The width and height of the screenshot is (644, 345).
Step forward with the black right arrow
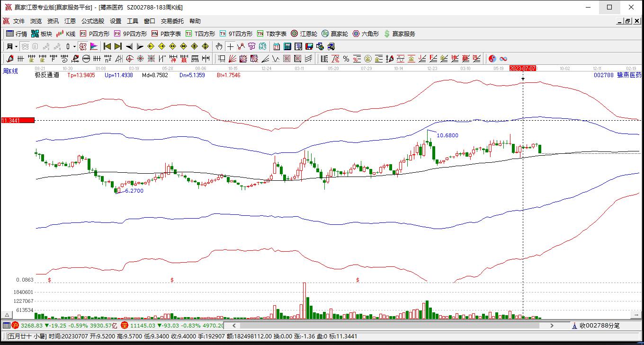pos(140,46)
